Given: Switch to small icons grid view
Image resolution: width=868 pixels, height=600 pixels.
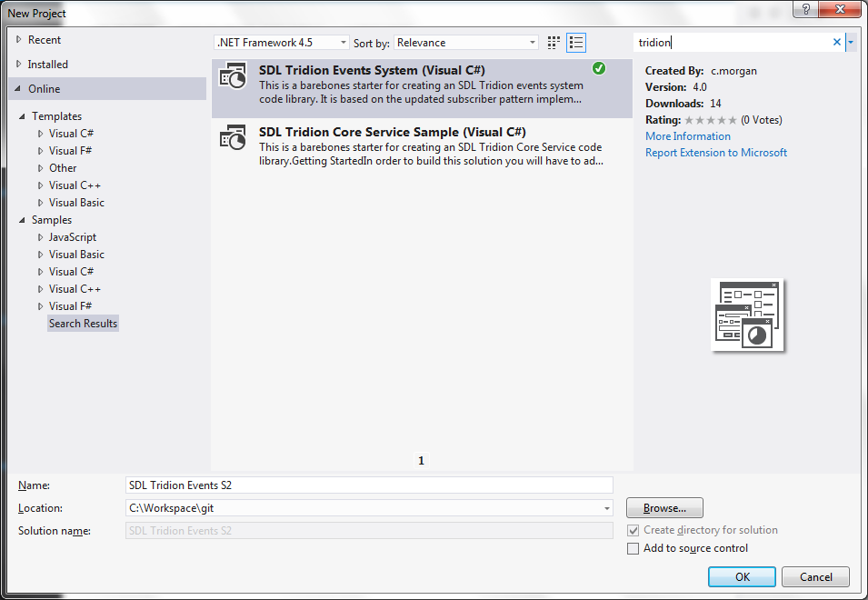Looking at the screenshot, I should pyautogui.click(x=554, y=43).
